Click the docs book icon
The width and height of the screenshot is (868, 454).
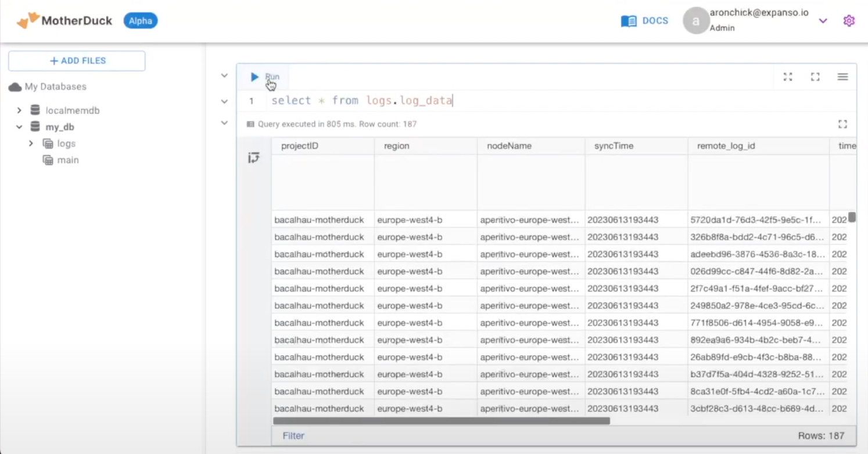click(629, 21)
